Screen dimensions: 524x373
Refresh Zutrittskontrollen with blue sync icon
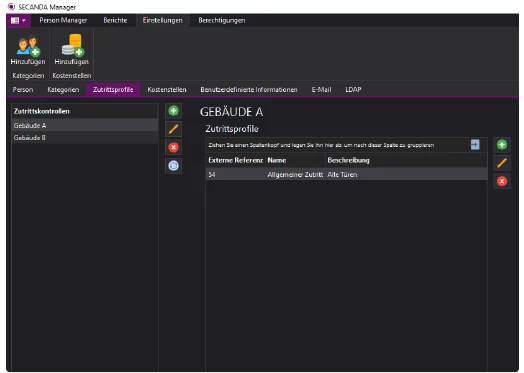[x=173, y=166]
